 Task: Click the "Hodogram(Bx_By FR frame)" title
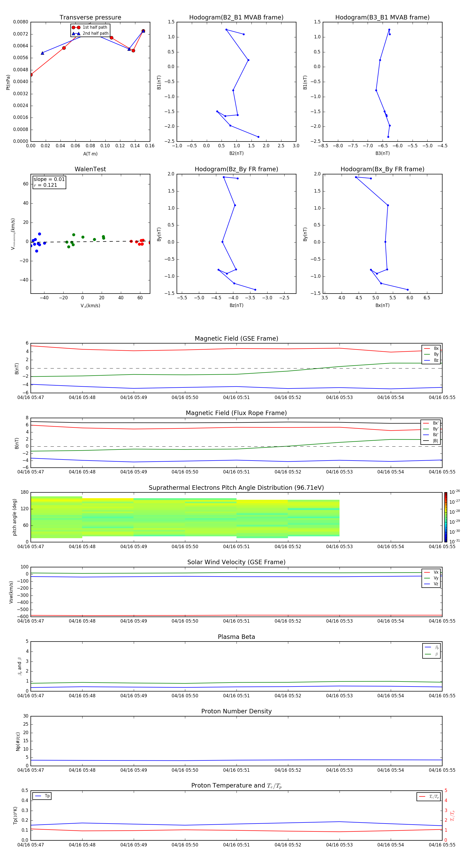coord(382,169)
